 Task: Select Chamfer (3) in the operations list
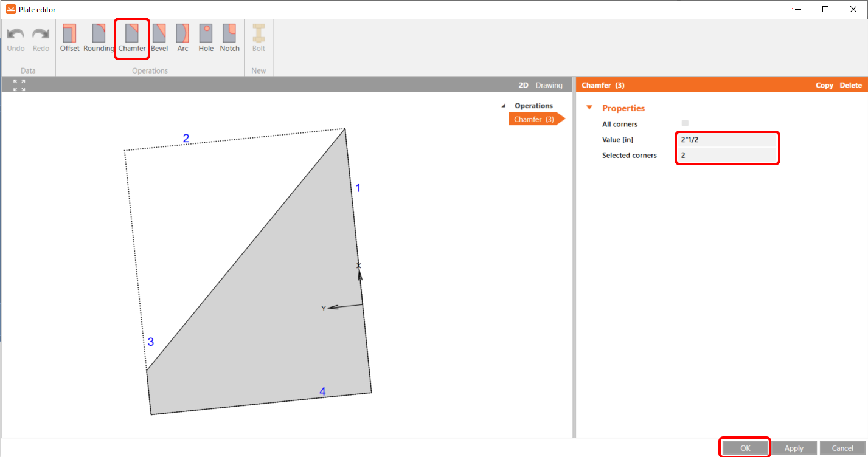pyautogui.click(x=533, y=119)
